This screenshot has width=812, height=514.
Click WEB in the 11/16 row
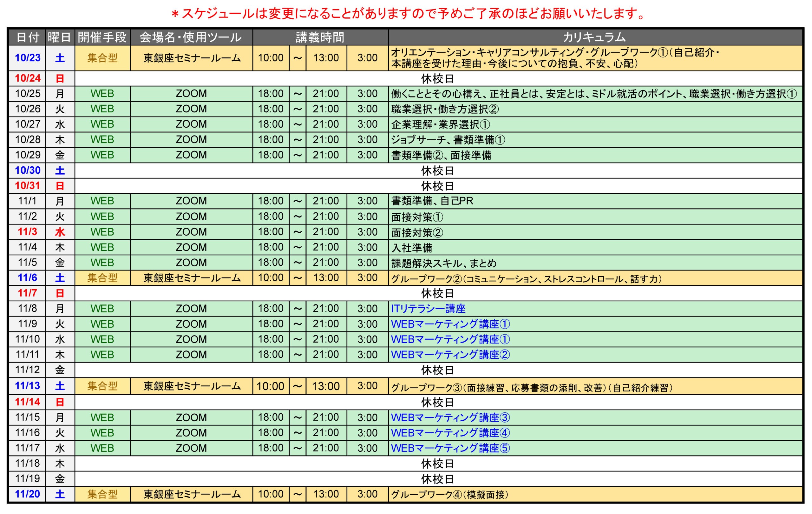pyautogui.click(x=102, y=433)
